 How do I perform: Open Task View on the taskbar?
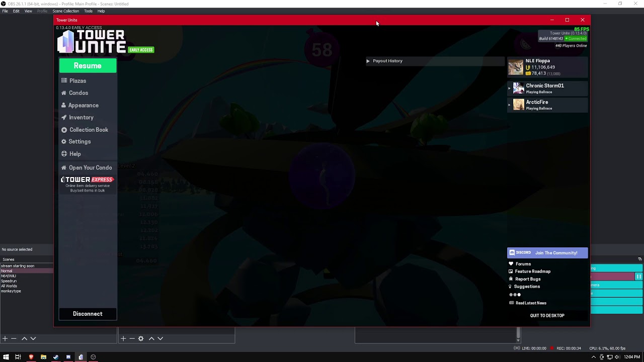[x=18, y=357]
